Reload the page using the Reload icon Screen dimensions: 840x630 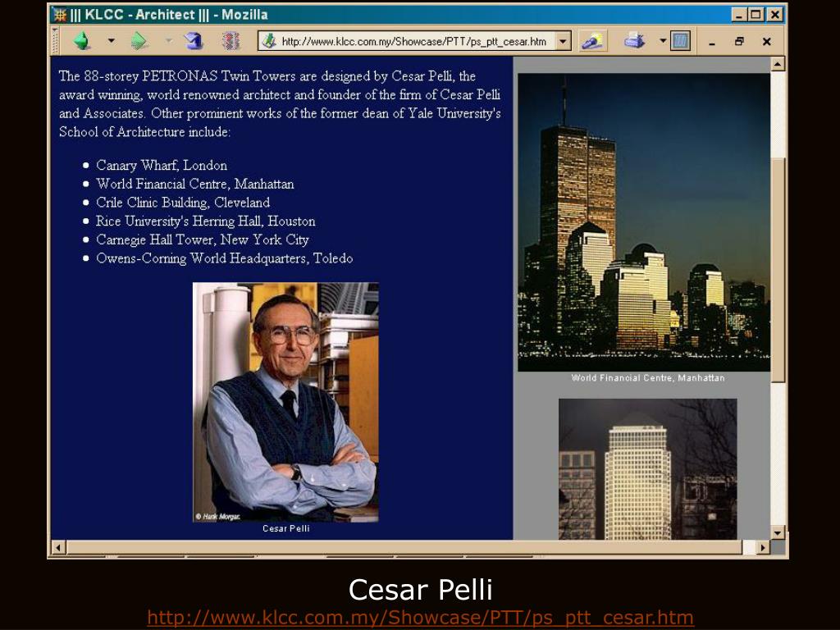click(194, 41)
